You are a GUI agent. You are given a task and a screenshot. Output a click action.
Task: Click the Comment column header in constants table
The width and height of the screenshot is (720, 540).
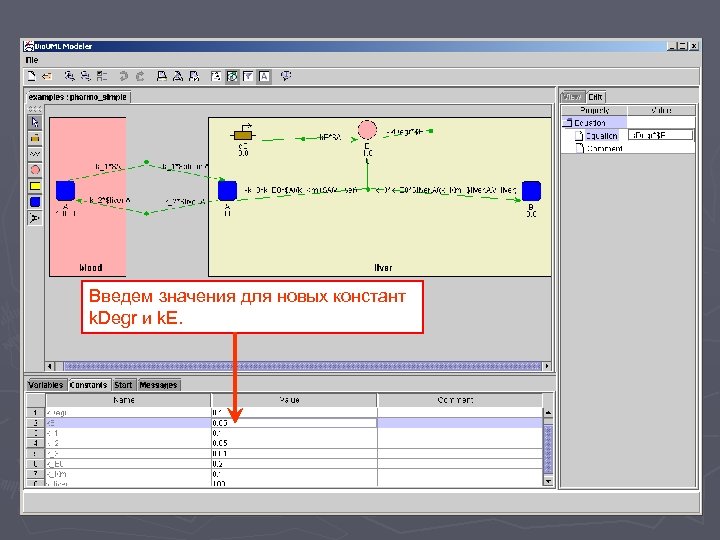tap(460, 400)
